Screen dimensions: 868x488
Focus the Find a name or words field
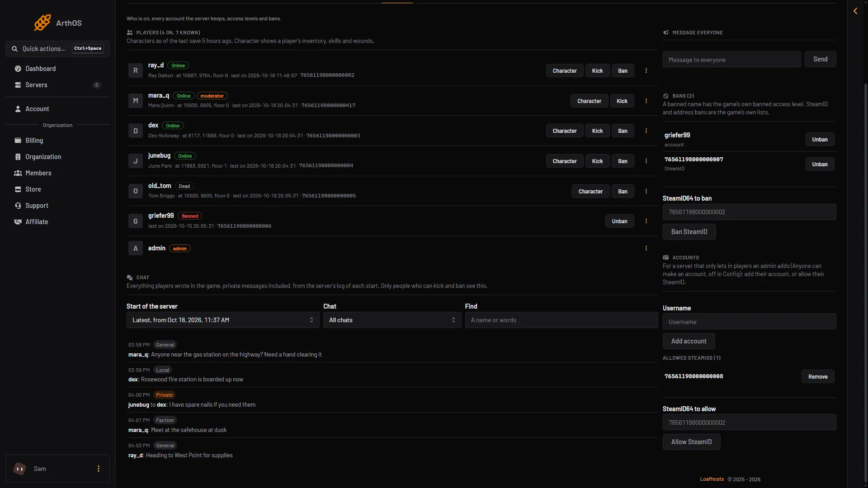tap(561, 320)
